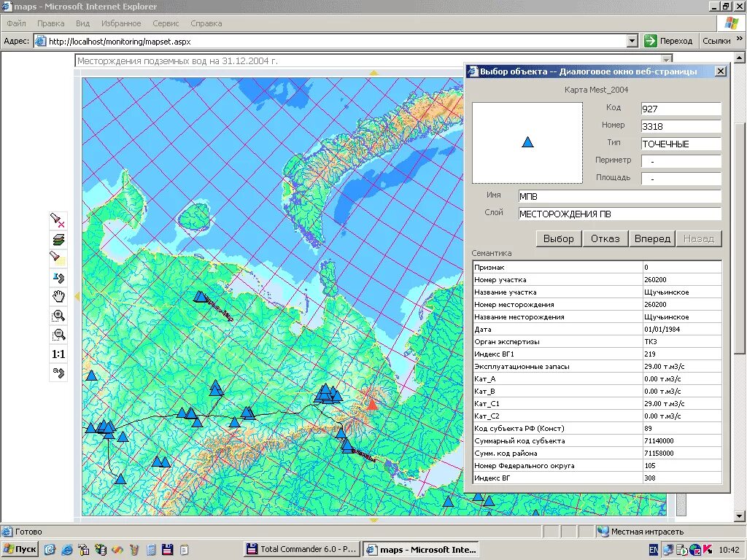
Task: Click the address URL field
Action: tap(330, 42)
